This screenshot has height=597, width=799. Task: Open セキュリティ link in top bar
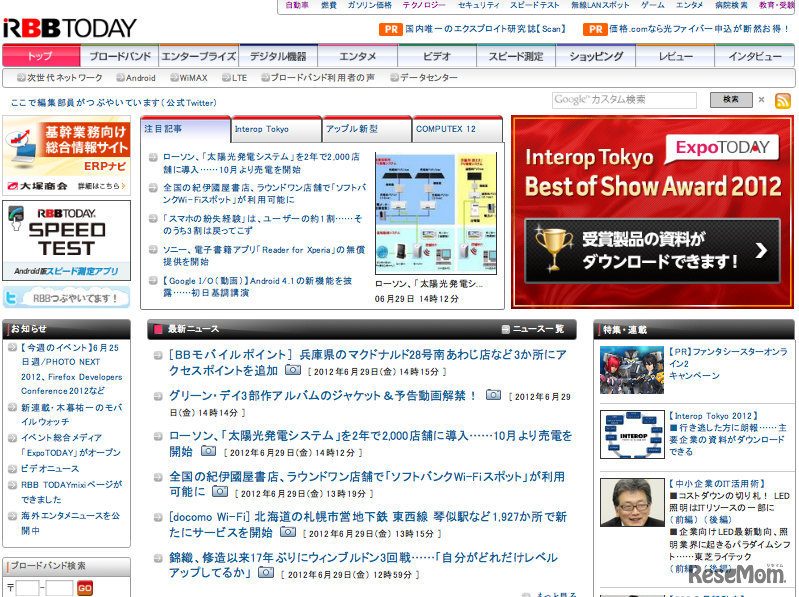tap(478, 5)
